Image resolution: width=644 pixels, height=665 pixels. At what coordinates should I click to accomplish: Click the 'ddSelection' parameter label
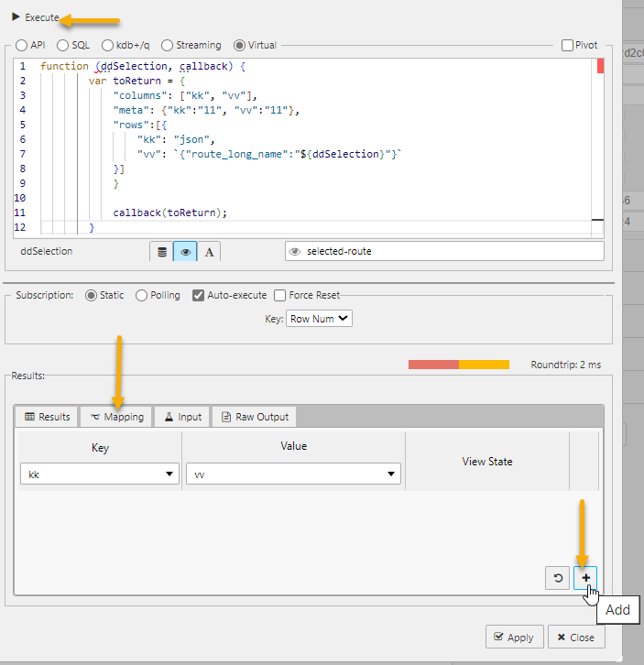tap(46, 251)
